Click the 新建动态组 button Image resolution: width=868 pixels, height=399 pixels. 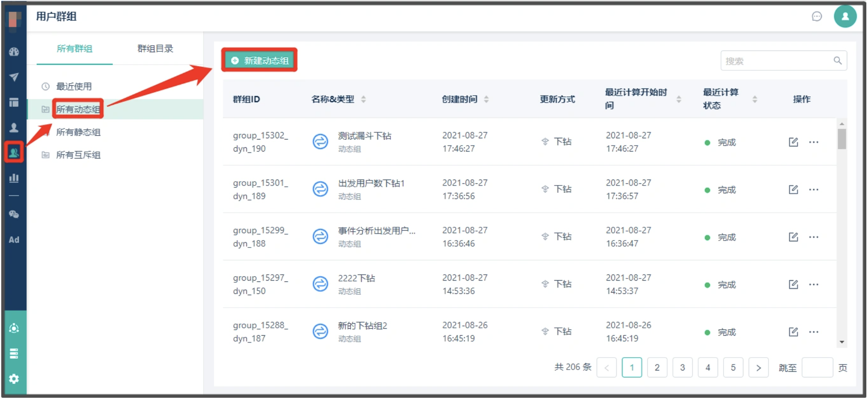click(260, 60)
